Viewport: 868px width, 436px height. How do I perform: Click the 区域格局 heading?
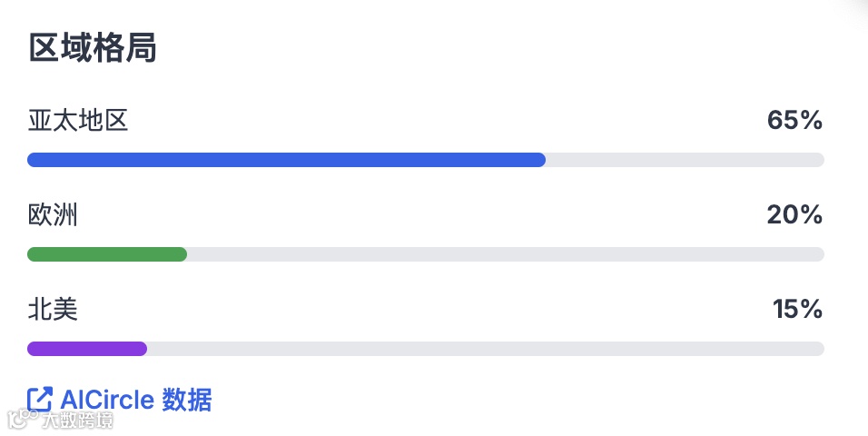point(93,47)
